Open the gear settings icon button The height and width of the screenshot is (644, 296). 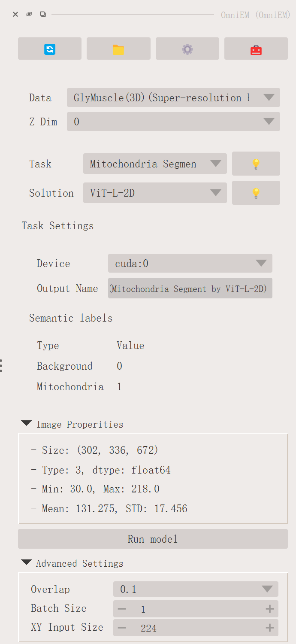pos(187,49)
